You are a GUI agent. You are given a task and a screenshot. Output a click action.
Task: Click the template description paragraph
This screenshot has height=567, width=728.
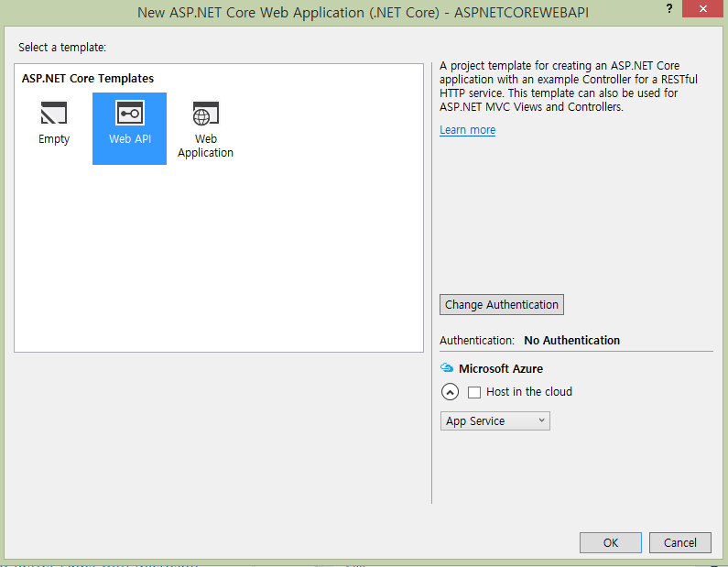pos(569,86)
